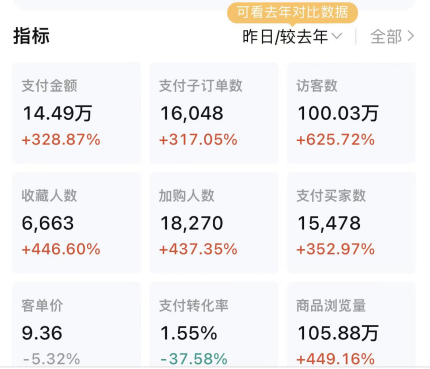Click the +317.05% change figure
This screenshot has height=369, width=430.
click(x=198, y=140)
